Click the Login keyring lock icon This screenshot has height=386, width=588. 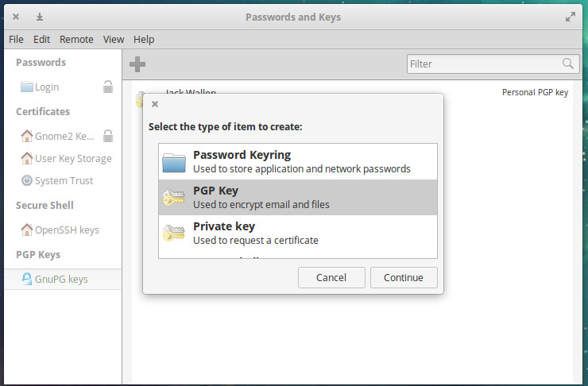click(108, 87)
